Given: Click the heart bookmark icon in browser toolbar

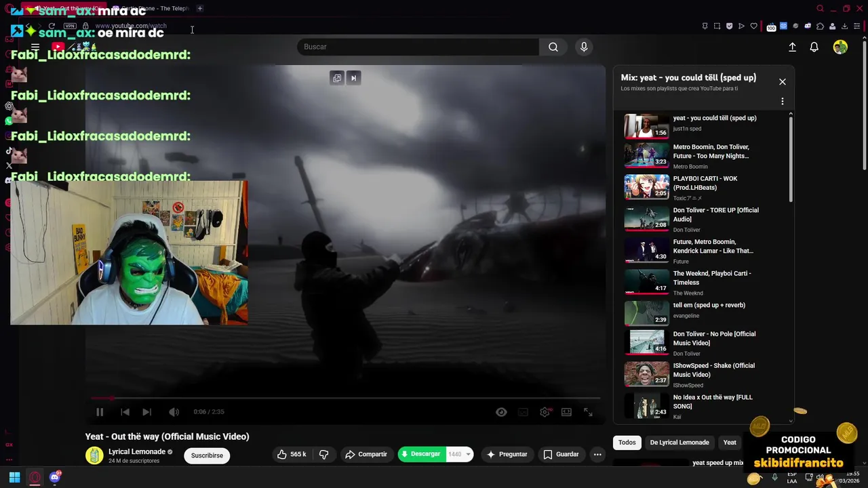Looking at the screenshot, I should (753, 26).
